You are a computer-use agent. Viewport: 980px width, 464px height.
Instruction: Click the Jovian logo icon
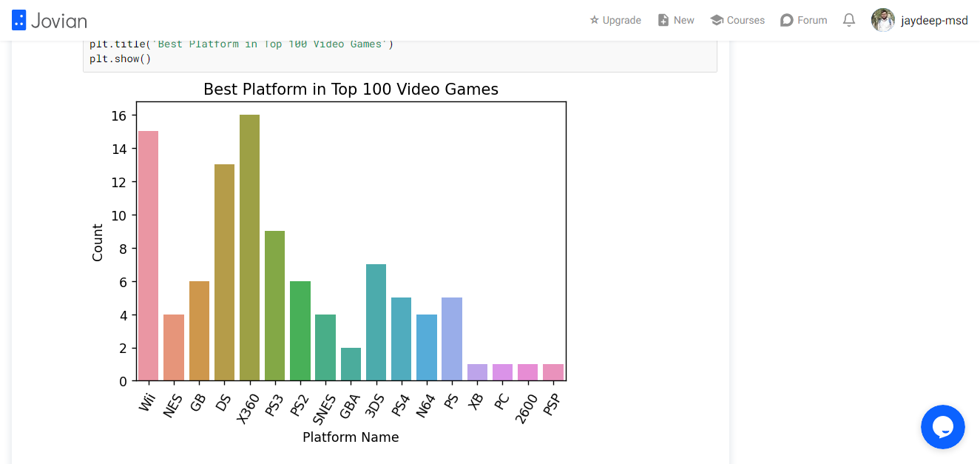tap(19, 20)
